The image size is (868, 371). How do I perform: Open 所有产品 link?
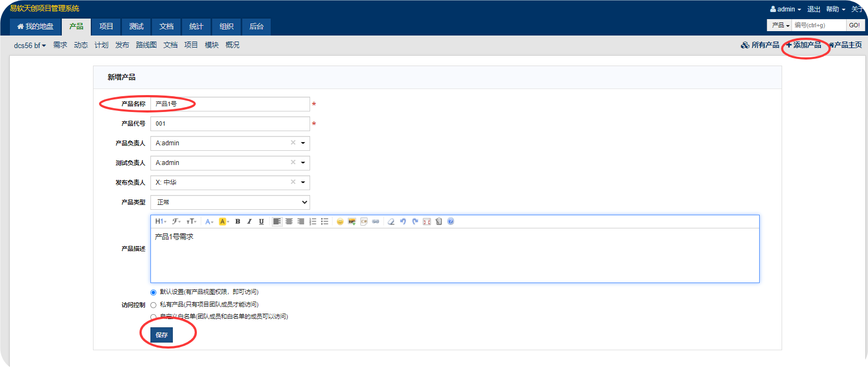click(760, 45)
